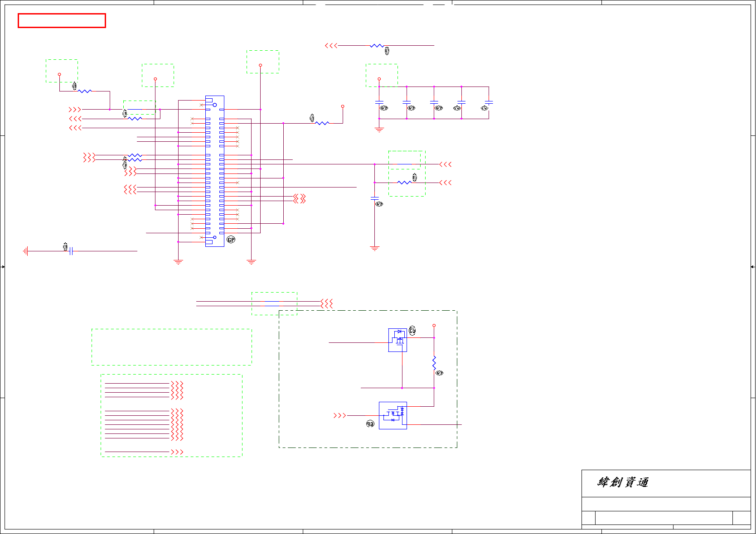Click the ground symbol under the five-capacitor bank
This screenshot has height=534, width=756.
[379, 130]
